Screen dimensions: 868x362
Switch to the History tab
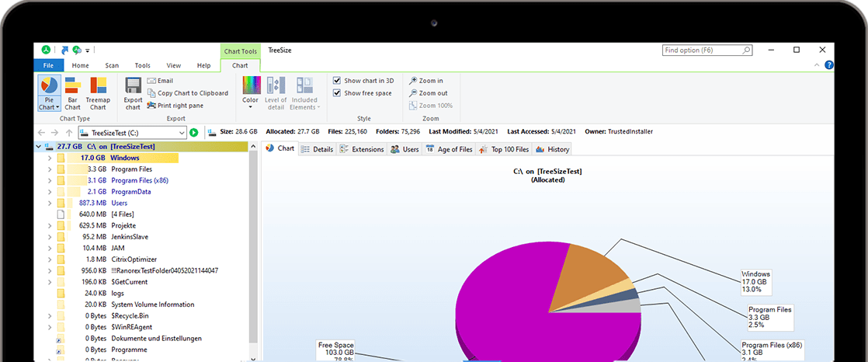(x=552, y=149)
